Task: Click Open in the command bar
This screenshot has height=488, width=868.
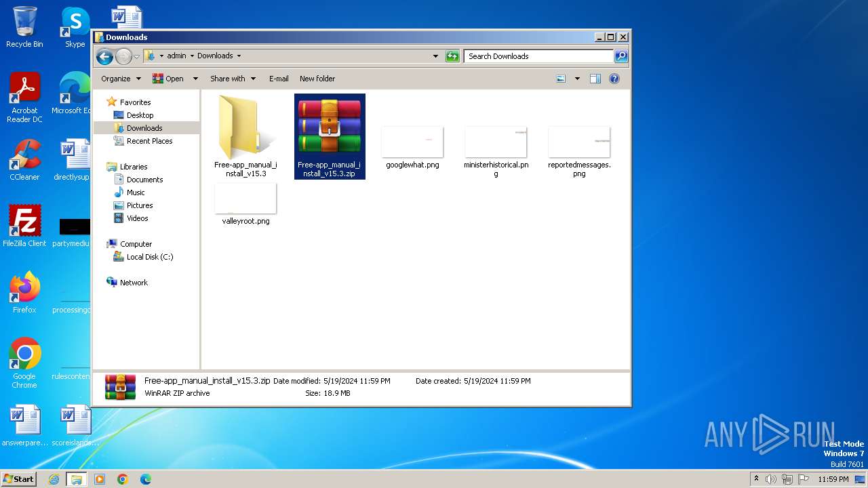Action: 168,79
